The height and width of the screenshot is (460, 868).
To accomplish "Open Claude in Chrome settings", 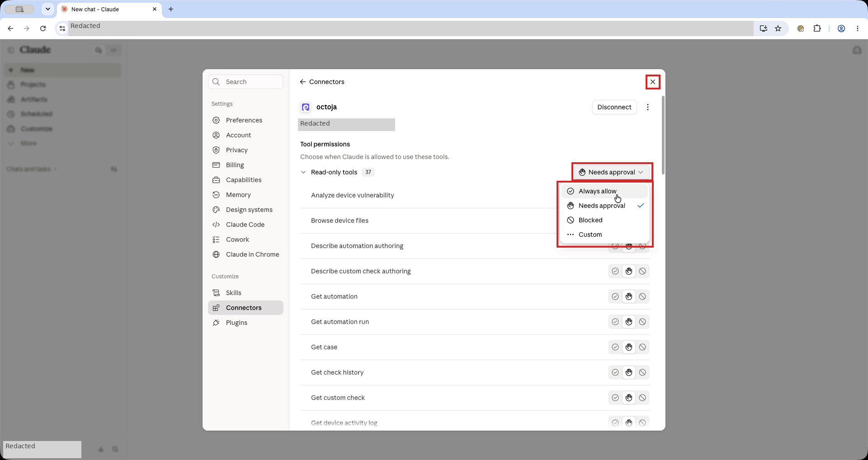I will coord(245,254).
